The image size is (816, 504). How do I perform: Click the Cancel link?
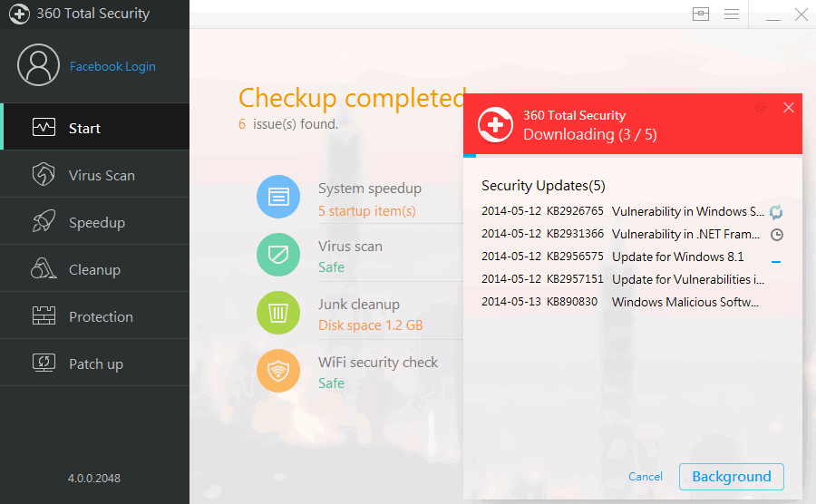(x=646, y=477)
